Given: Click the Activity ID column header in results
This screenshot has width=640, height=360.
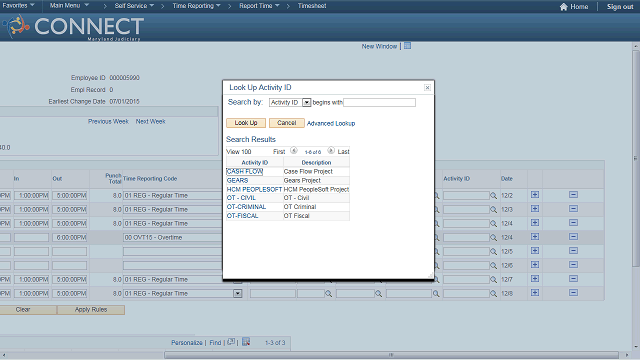Looking at the screenshot, I should click(255, 162).
